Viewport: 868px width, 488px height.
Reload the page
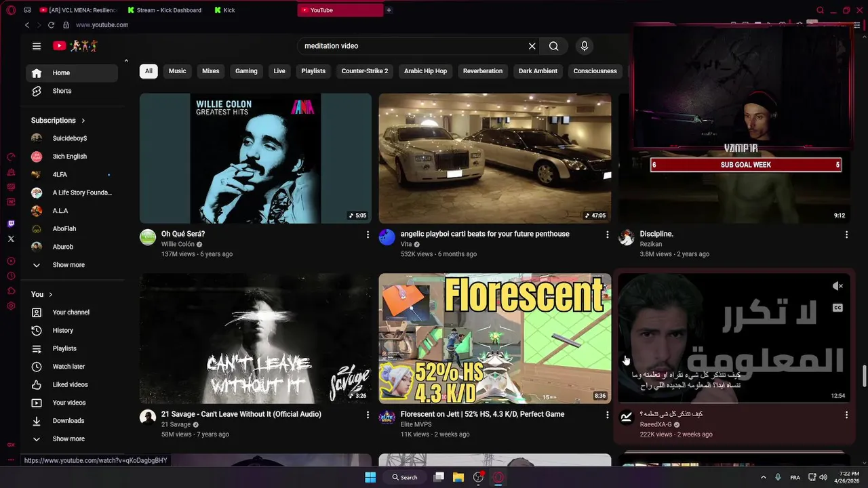[x=51, y=25]
